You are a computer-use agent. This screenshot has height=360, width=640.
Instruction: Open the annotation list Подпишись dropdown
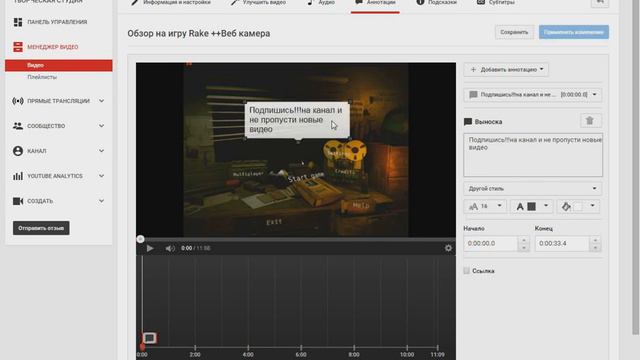click(x=533, y=95)
